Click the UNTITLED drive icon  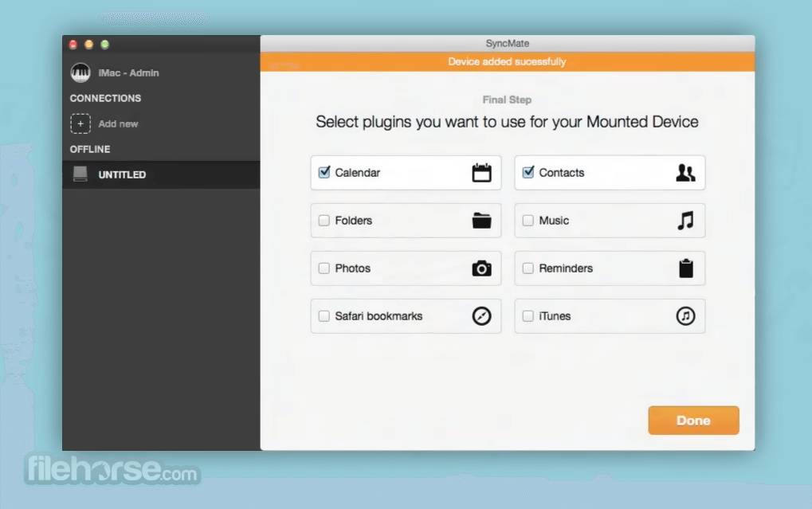(x=80, y=174)
